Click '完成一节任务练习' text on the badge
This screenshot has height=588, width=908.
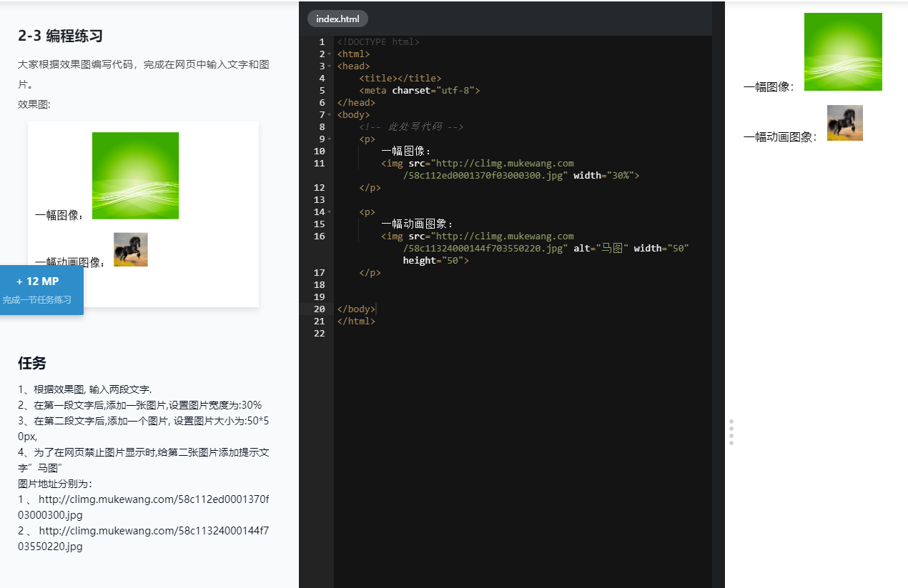tap(37, 300)
